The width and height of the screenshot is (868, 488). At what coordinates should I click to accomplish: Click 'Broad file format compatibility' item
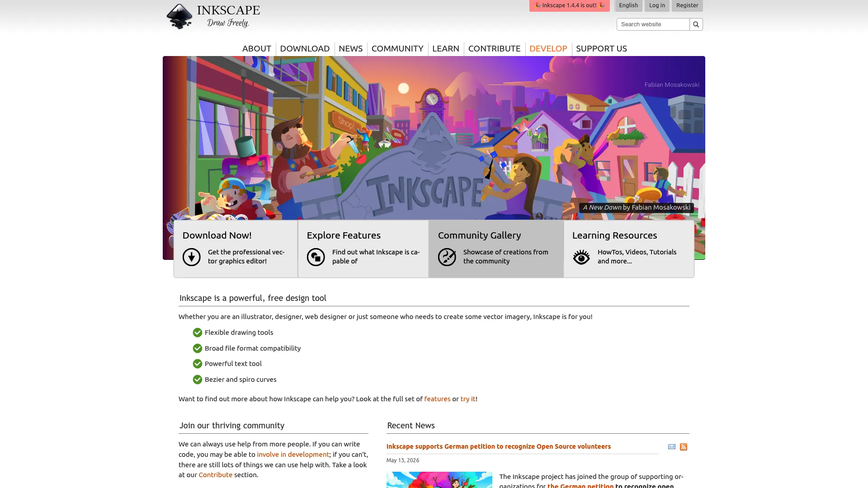coord(252,348)
